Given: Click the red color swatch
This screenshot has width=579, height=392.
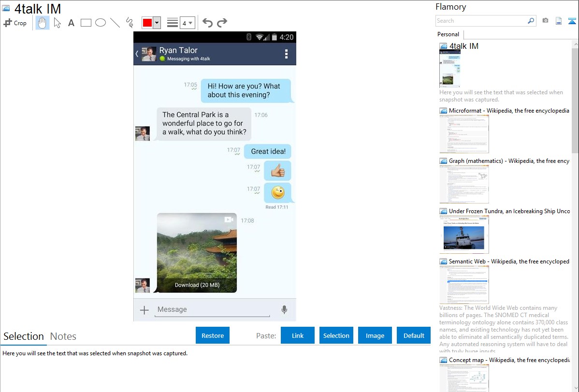Looking at the screenshot, I should [x=147, y=23].
